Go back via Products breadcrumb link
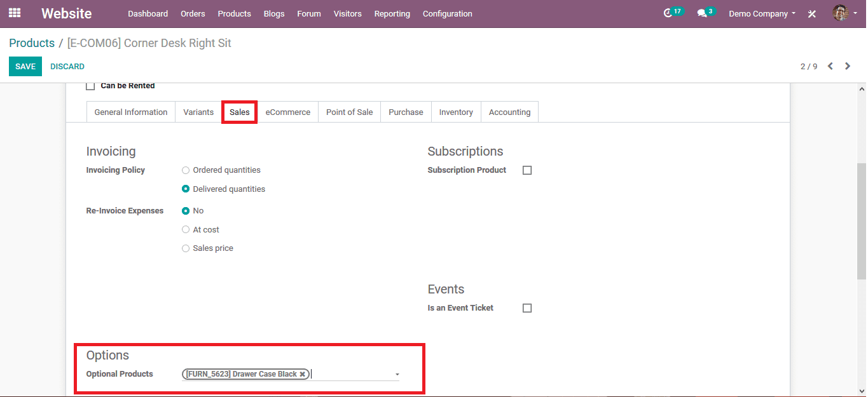Image resolution: width=868 pixels, height=397 pixels. click(x=32, y=43)
